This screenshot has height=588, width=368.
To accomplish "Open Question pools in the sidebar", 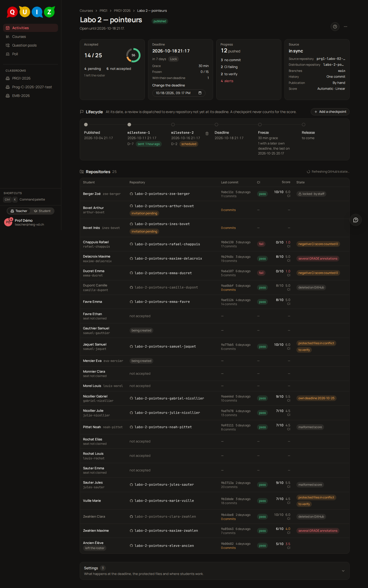I will click(31, 45).
